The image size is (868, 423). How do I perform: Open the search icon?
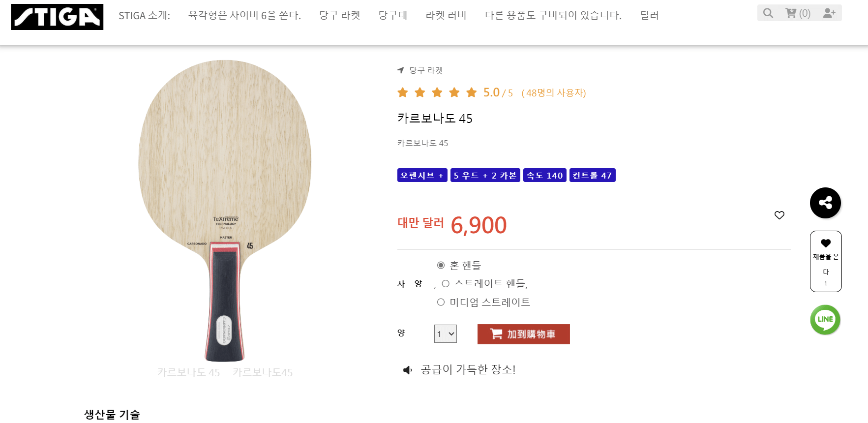click(768, 13)
